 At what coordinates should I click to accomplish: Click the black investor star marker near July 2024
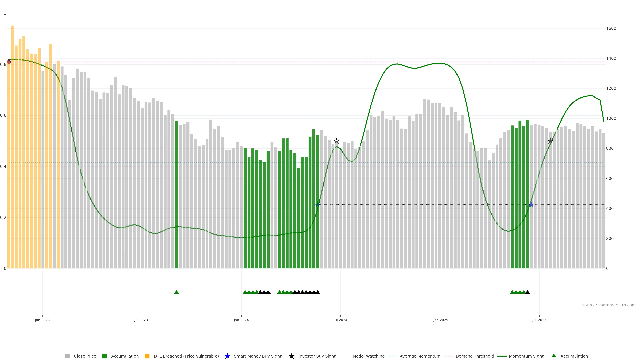click(337, 140)
